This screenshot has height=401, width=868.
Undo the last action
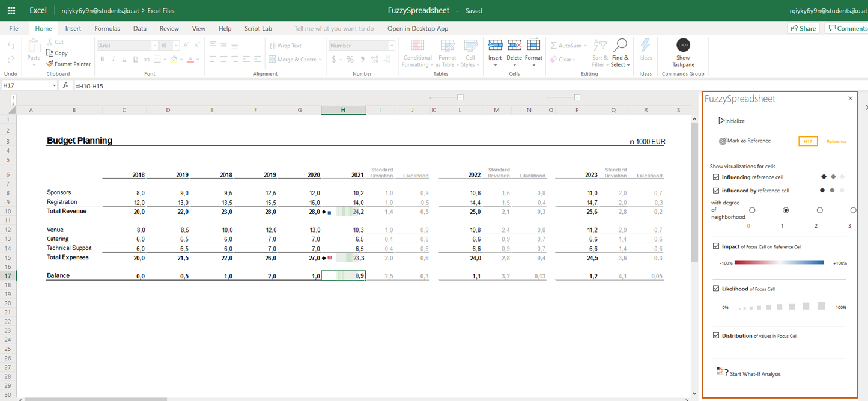point(11,46)
